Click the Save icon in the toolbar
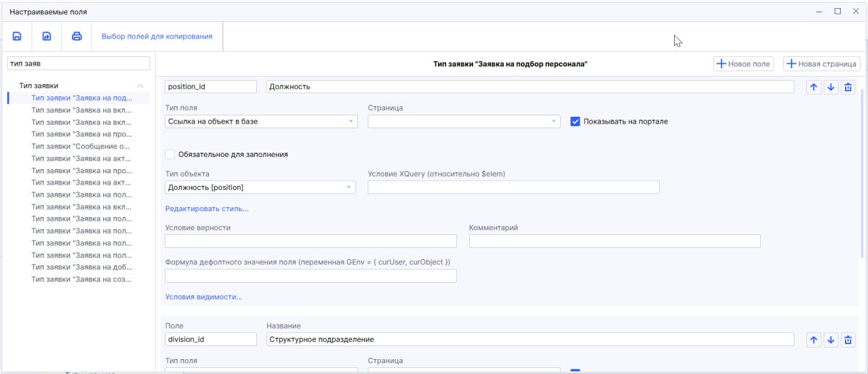Screen dimensions: 868x374 [x=17, y=37]
